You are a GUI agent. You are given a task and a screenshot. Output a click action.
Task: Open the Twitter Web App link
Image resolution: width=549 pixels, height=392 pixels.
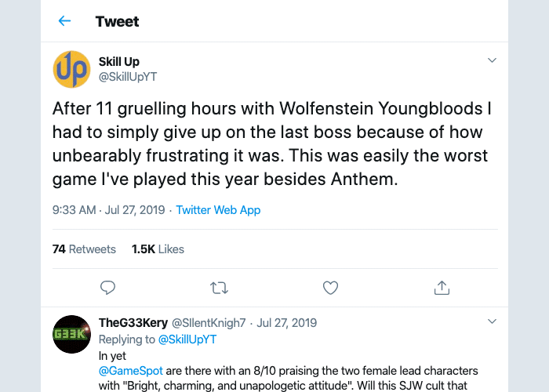(218, 210)
